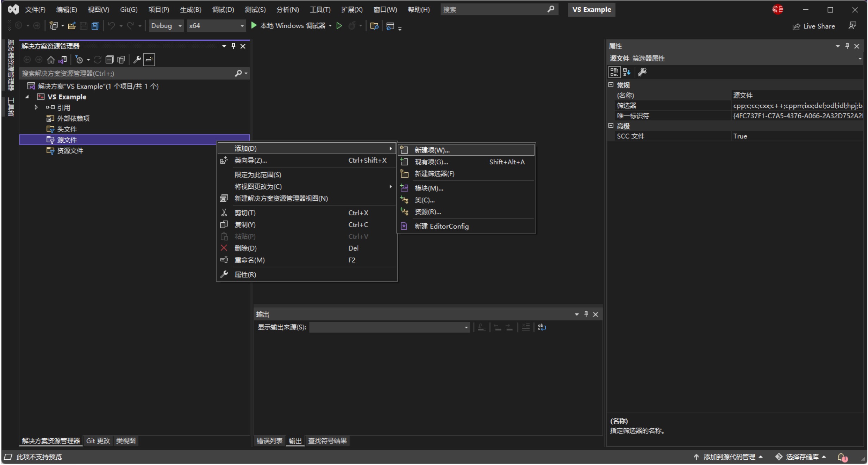This screenshot has height=465, width=868.
Task: Toggle Alphabetical sort in Properties panel
Action: (x=626, y=72)
